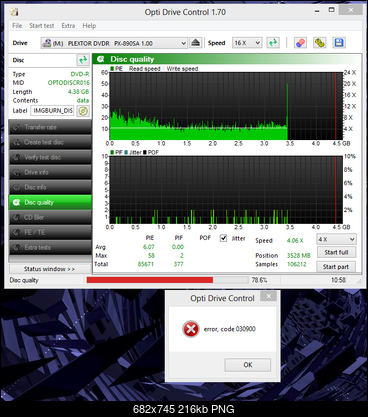Expand the Status window
The width and height of the screenshot is (368, 417).
(49, 269)
